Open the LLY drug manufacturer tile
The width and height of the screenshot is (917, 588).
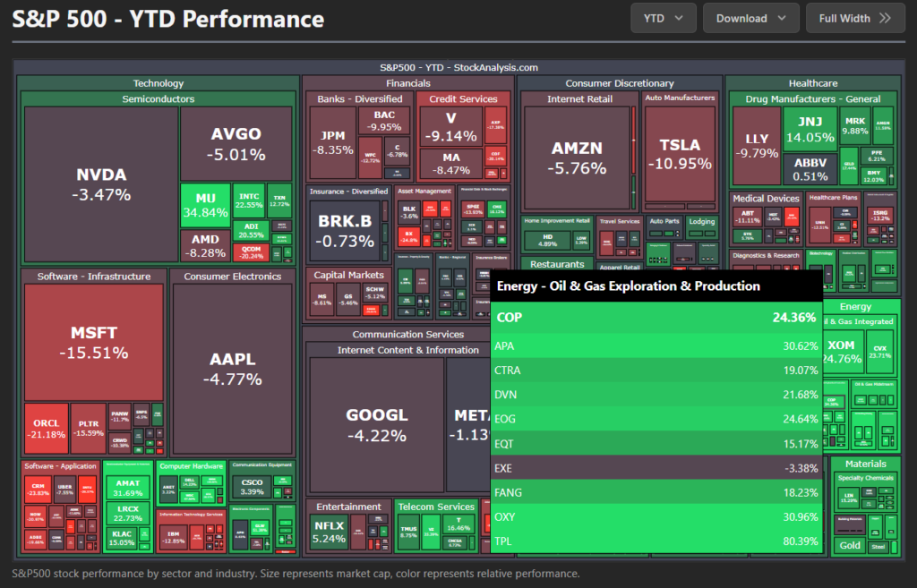[x=756, y=145]
